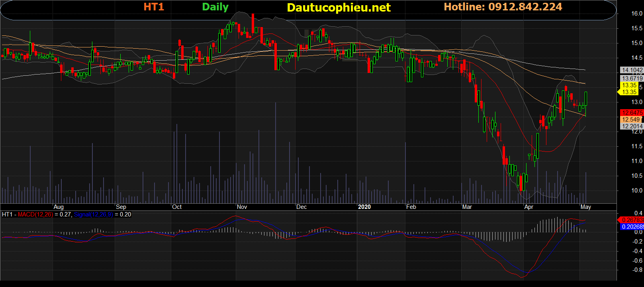644x287 pixels.
Task: Click the orange 12.549 price tag
Action: (x=631, y=120)
